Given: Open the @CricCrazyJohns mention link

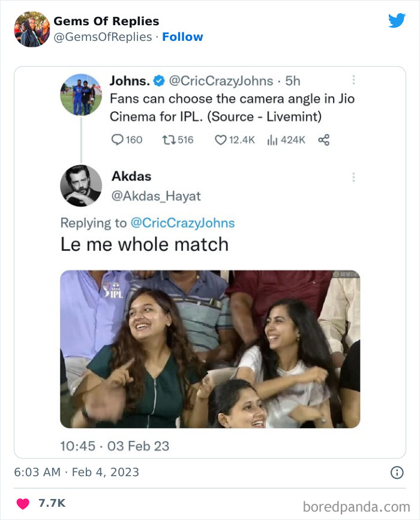Looking at the screenshot, I should 182,223.
